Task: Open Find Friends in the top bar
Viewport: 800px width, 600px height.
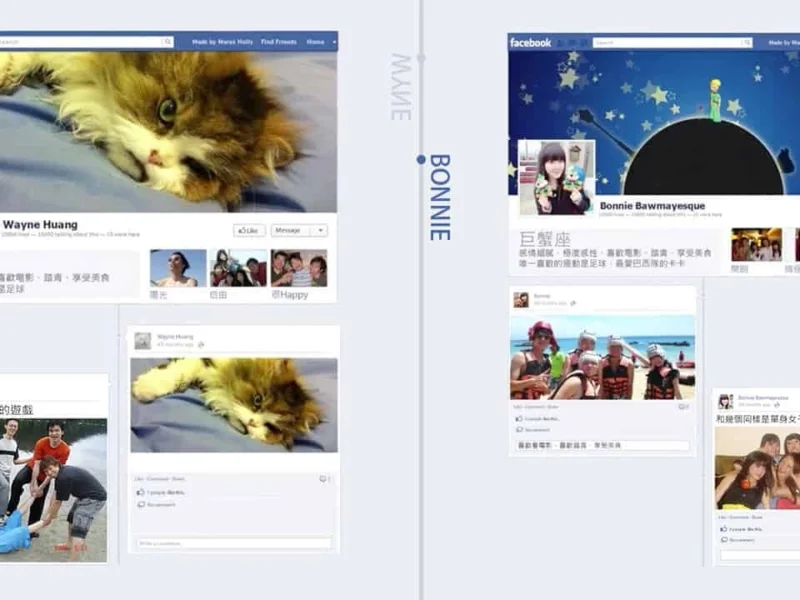Action: click(279, 42)
